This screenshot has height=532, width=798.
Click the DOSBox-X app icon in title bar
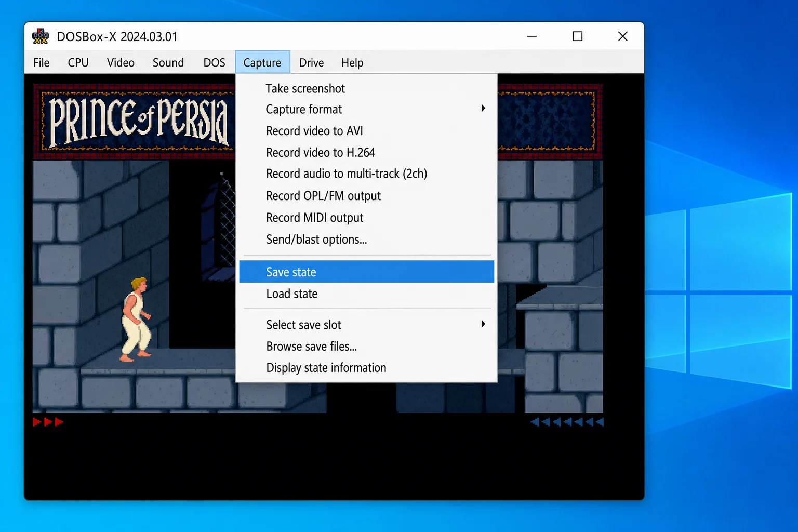point(40,36)
